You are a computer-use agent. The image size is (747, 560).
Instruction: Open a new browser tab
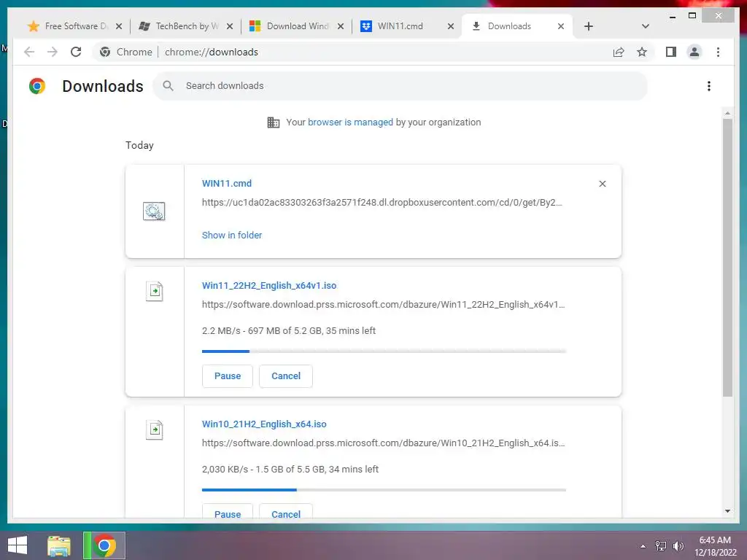pos(589,26)
